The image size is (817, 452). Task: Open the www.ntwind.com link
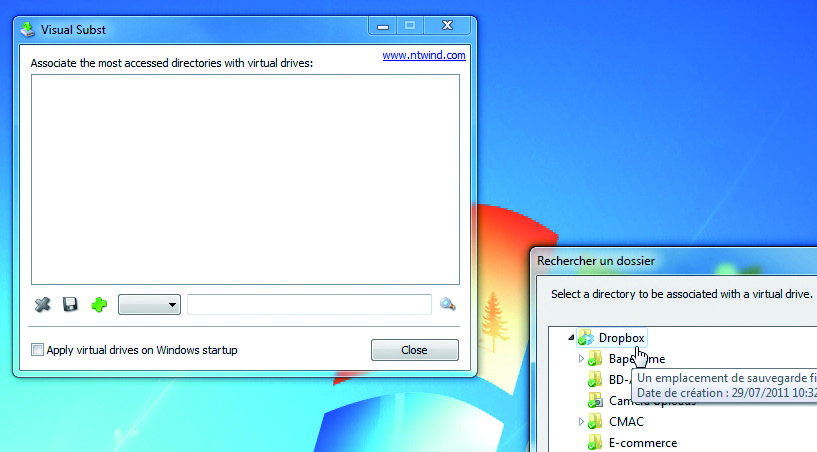pyautogui.click(x=424, y=55)
